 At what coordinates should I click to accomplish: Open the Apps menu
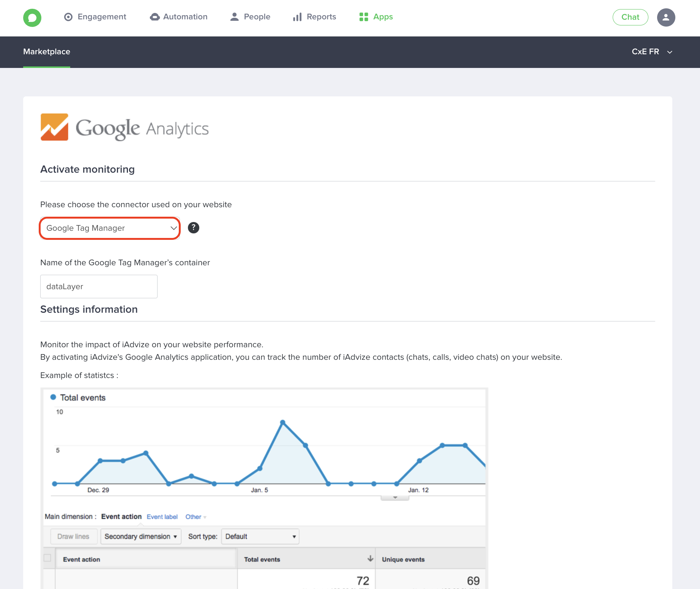coord(376,17)
